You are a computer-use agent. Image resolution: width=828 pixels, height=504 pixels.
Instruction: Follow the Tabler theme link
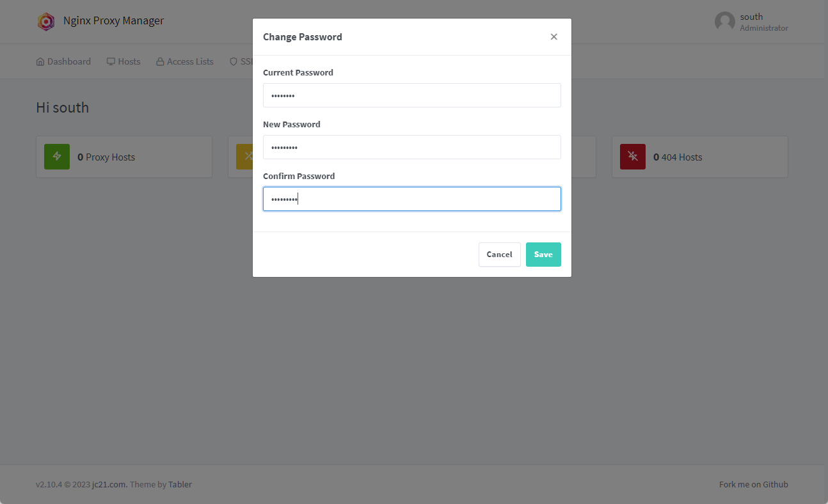(180, 484)
